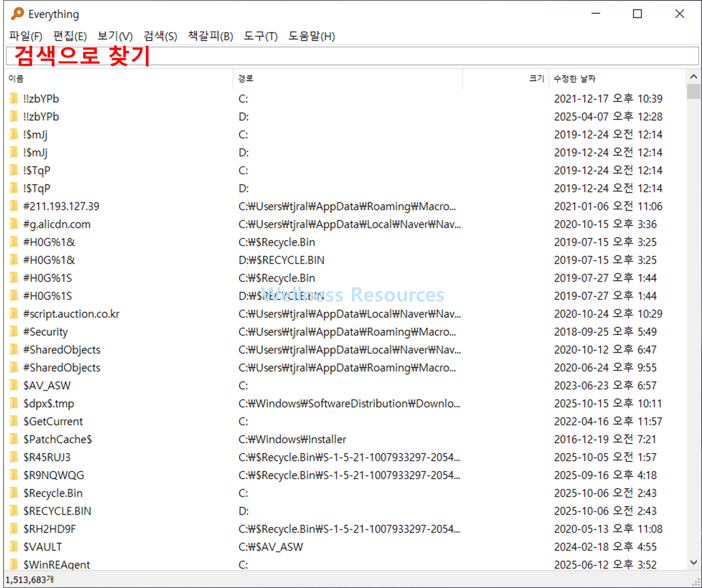Image resolution: width=702 pixels, height=588 pixels.
Task: Click folder icon of $RH2HD9F
Action: 14,528
